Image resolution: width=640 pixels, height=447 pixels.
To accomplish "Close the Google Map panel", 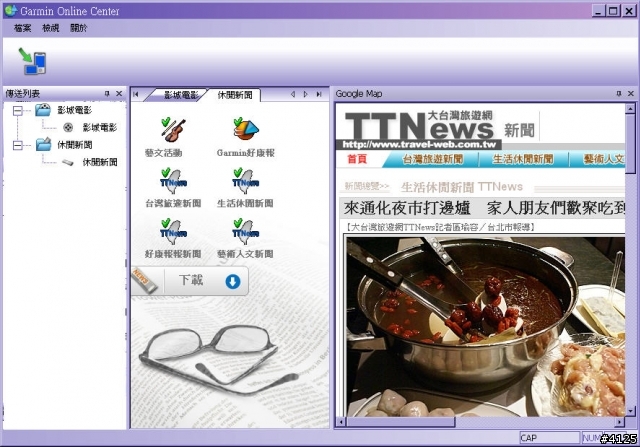I will coord(631,93).
